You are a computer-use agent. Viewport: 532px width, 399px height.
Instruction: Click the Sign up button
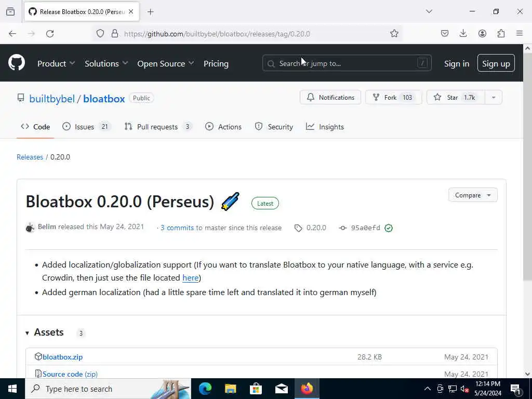(x=496, y=63)
